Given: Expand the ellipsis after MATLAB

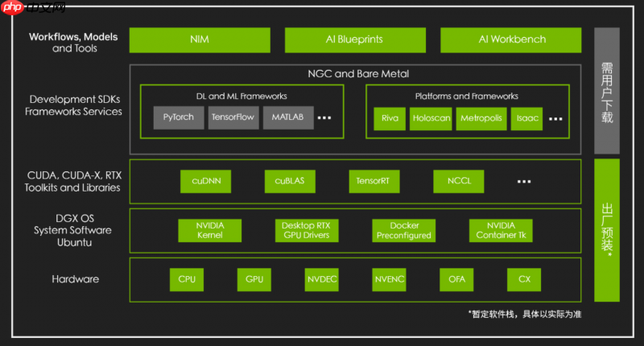Looking at the screenshot, I should point(325,118).
